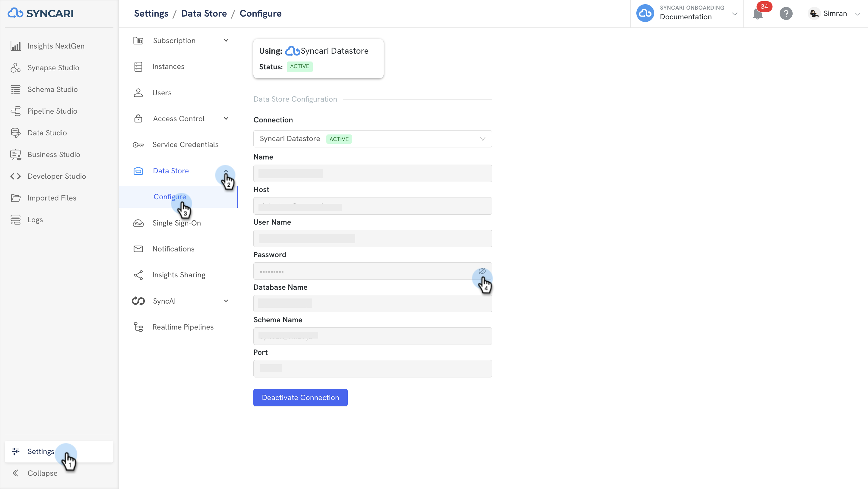Click the Collapse sidebar button
The height and width of the screenshot is (489, 868).
tap(43, 473)
